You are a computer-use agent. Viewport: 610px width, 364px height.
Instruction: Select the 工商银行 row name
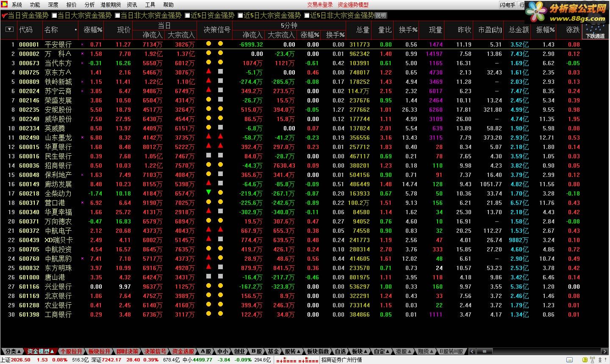tap(58, 314)
